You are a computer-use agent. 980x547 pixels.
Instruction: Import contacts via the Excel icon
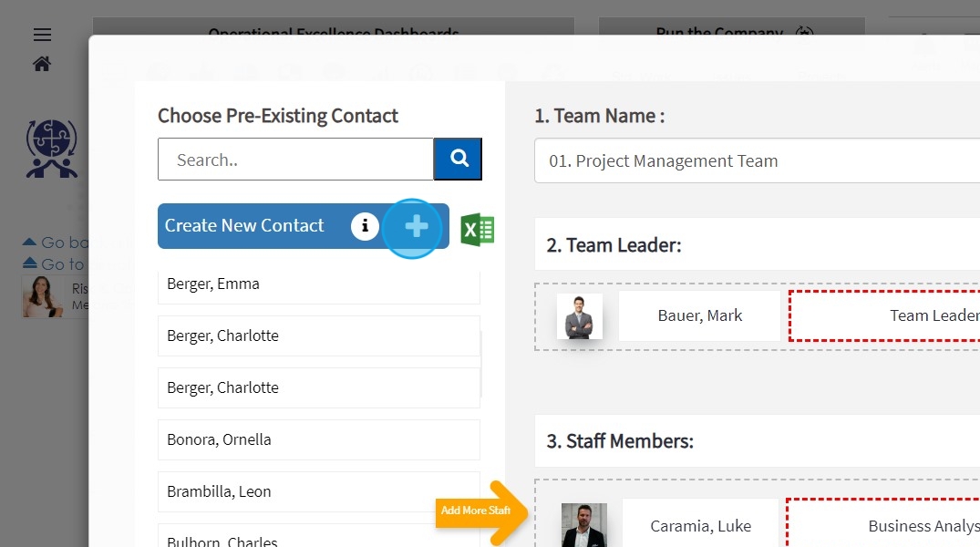478,230
